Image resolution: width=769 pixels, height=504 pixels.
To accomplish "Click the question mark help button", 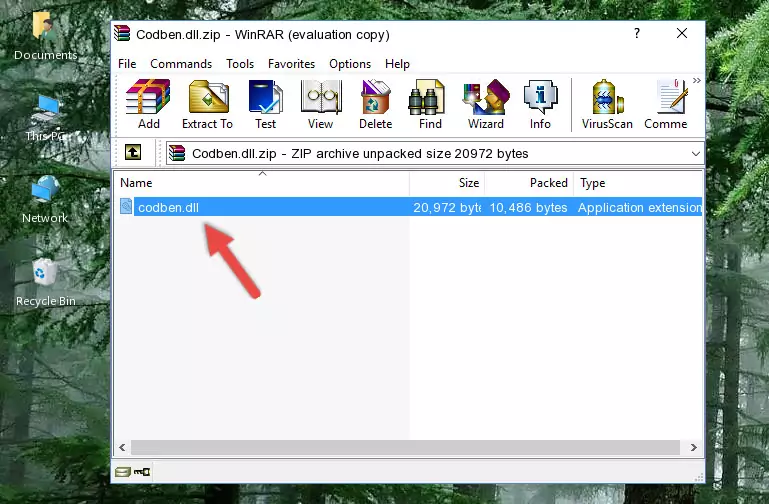I will click(x=637, y=33).
